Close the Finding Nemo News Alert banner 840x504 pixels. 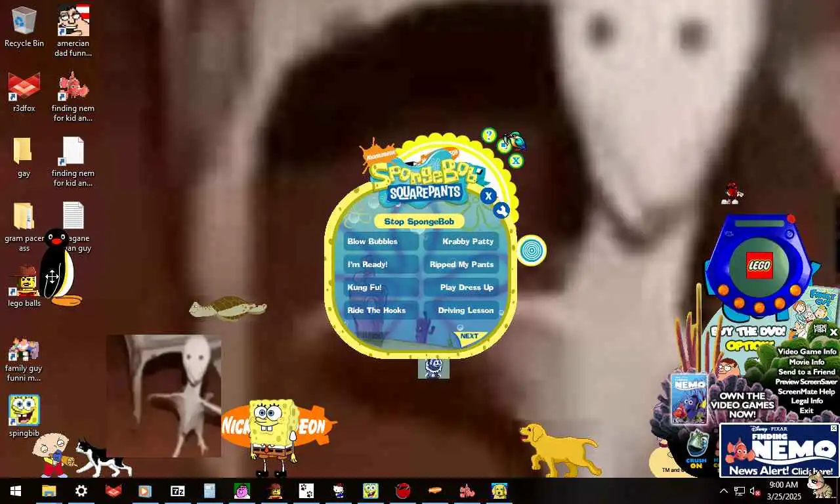pyautogui.click(x=834, y=428)
